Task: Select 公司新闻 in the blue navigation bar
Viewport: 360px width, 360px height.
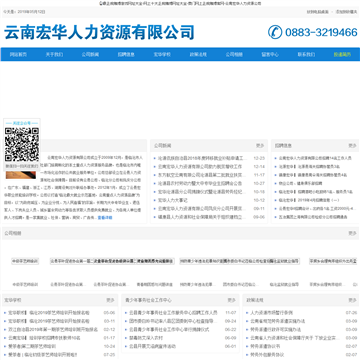Action: point(90,55)
